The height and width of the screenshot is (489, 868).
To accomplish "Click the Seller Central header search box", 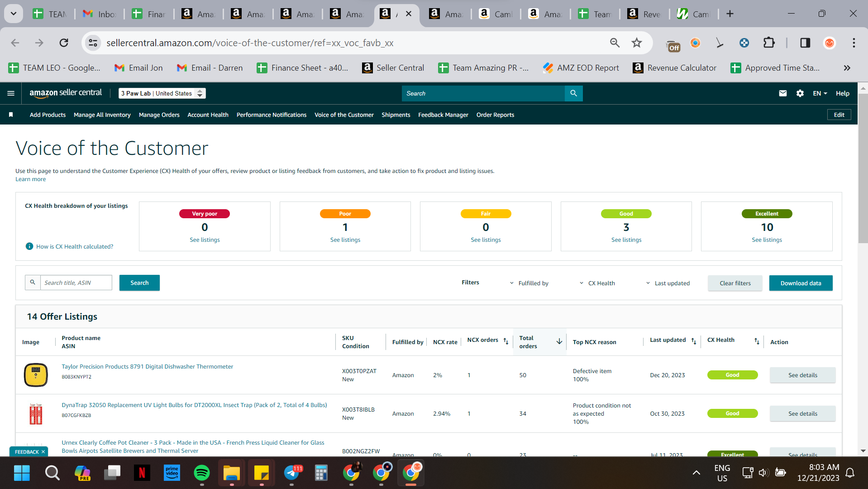I will [x=483, y=93].
